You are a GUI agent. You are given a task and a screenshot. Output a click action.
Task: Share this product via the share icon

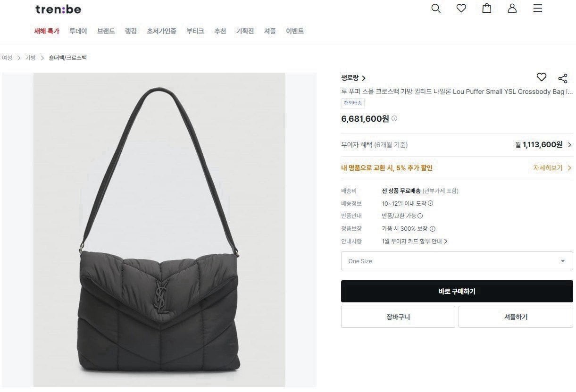[563, 78]
